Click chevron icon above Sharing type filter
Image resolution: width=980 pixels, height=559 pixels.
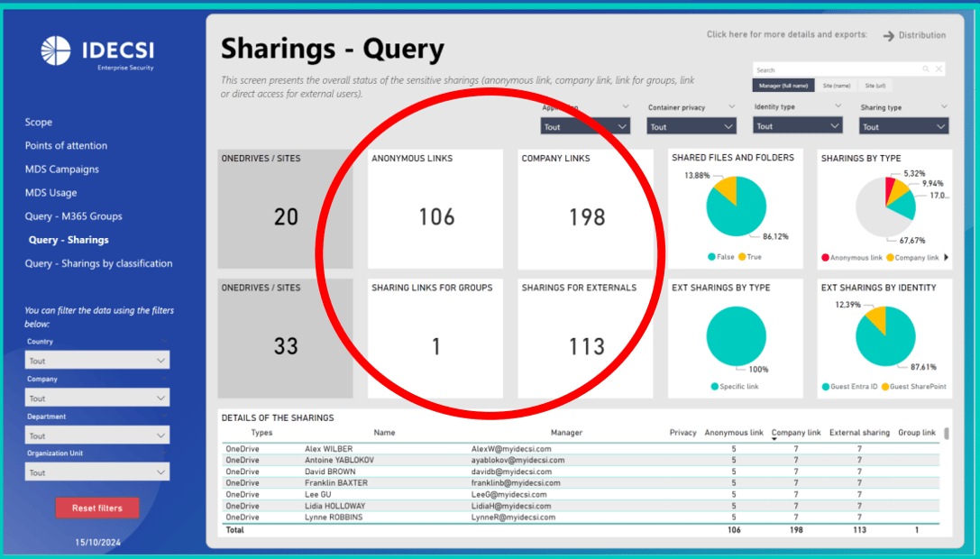tap(944, 106)
